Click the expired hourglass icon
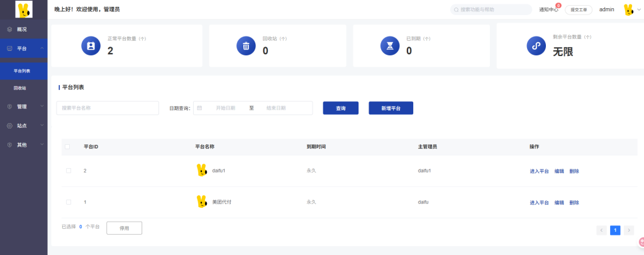644x255 pixels. coord(390,46)
